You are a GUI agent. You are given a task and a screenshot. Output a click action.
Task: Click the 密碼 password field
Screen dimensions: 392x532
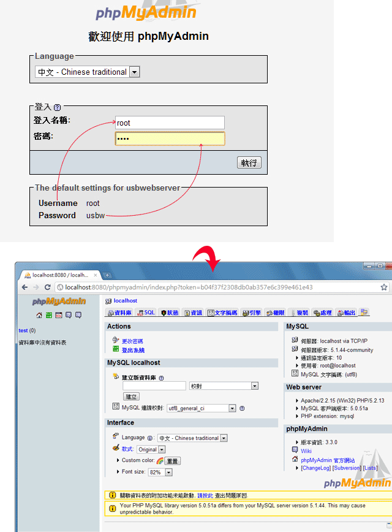coord(170,139)
